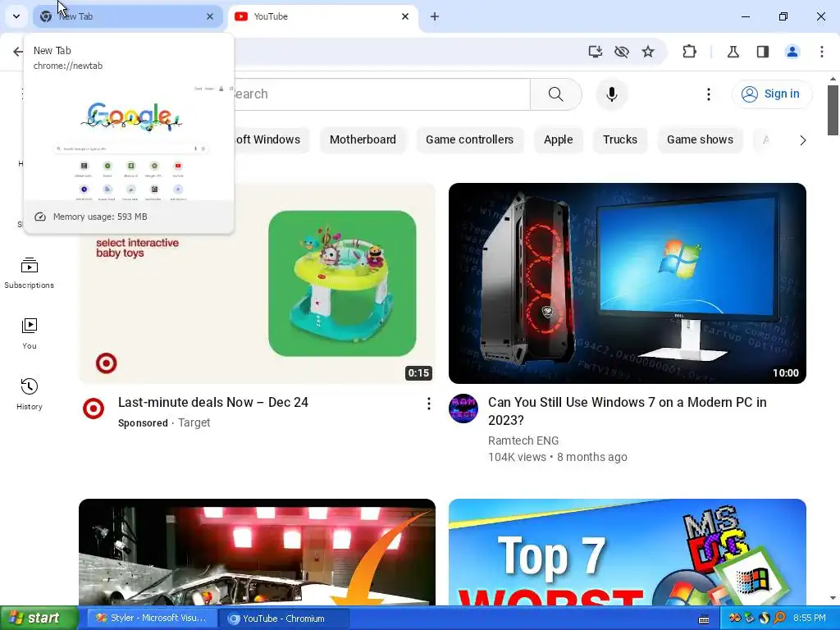
Task: Click the magnifier tray icon
Action: coord(779,619)
